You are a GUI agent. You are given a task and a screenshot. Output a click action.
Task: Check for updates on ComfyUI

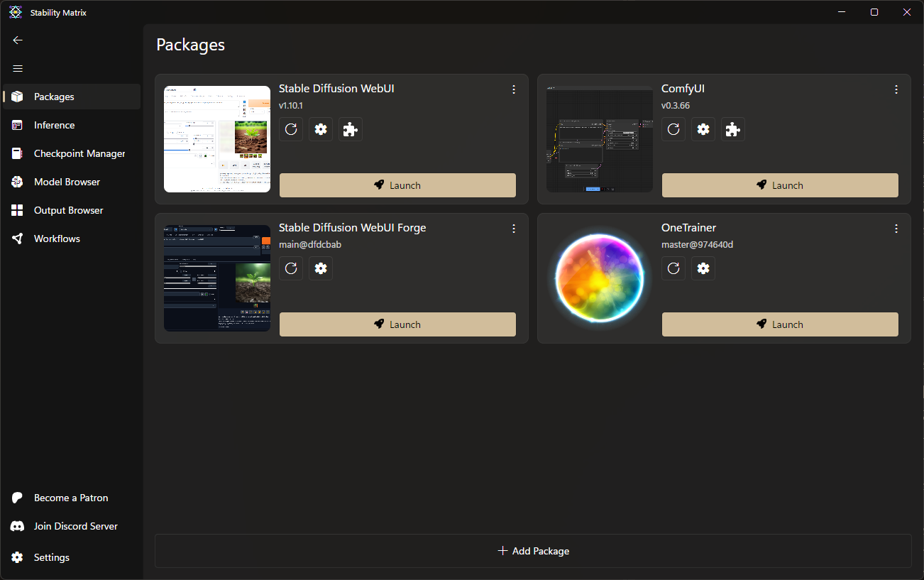pyautogui.click(x=673, y=129)
